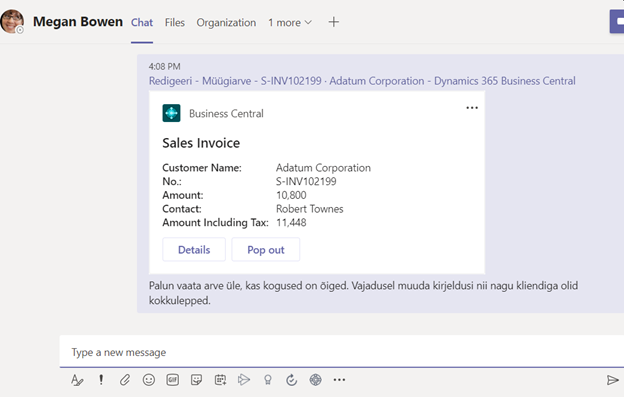Click the 4:08 PM message timestamp
This screenshot has width=624, height=397.
coord(164,66)
